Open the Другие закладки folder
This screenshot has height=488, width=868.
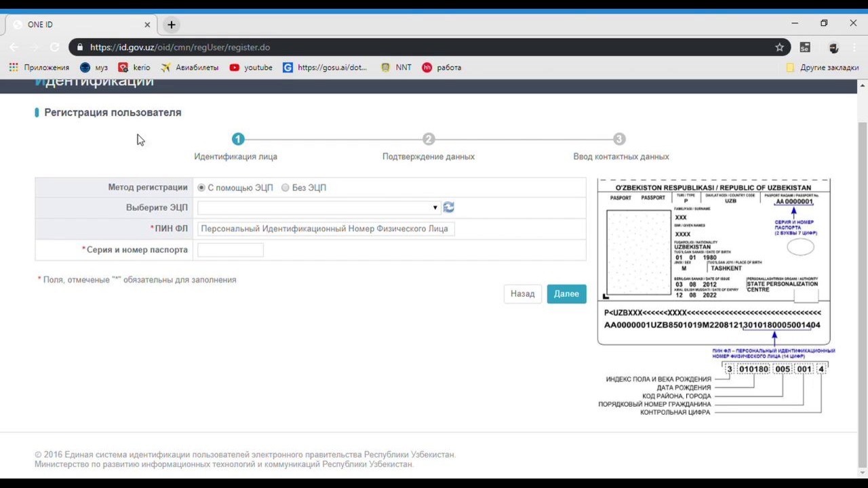pyautogui.click(x=822, y=68)
